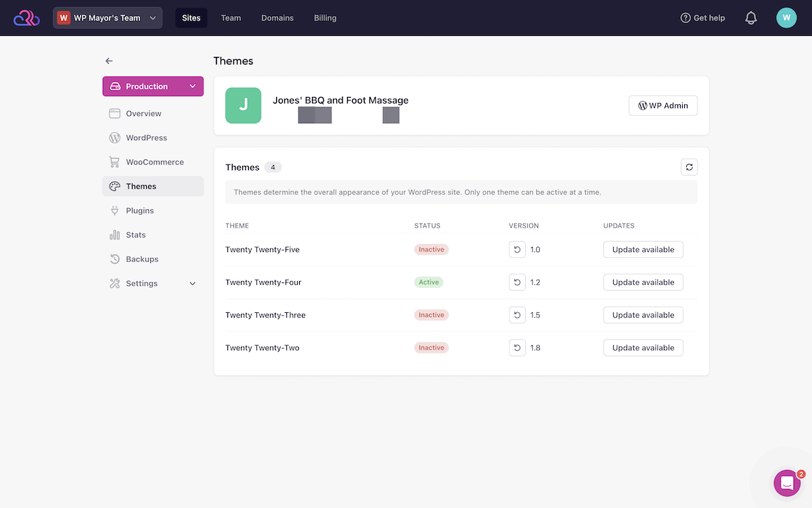Expand the Production environment dropdown

click(153, 86)
